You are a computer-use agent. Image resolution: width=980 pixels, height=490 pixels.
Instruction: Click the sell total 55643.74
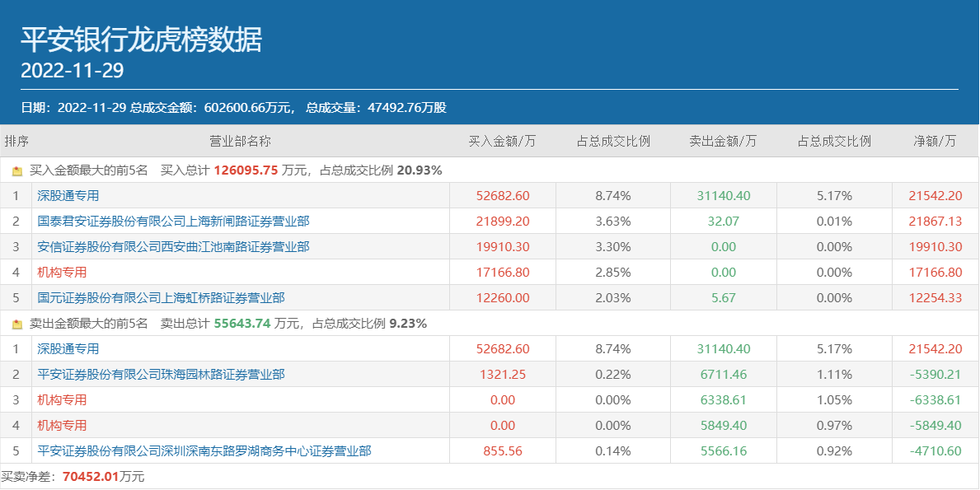click(241, 324)
